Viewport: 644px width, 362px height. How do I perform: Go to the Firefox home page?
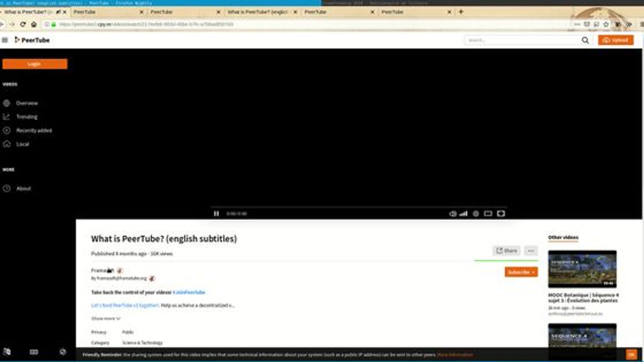point(34,24)
